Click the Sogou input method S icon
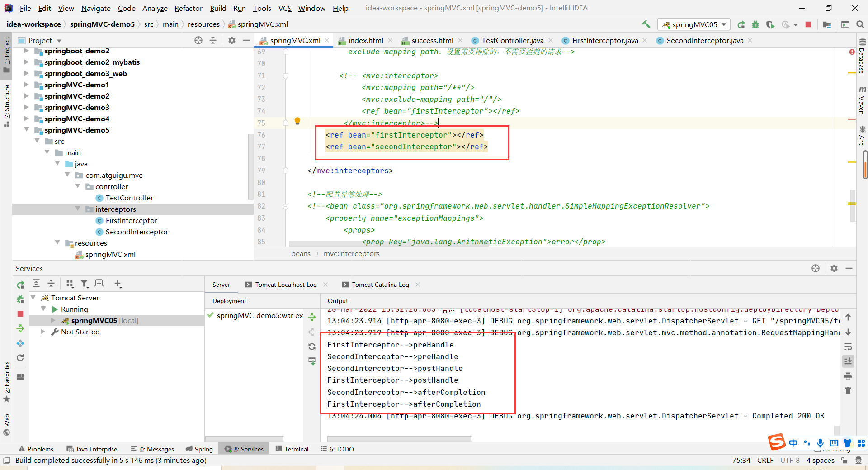The height and width of the screenshot is (470, 868). pos(777,442)
